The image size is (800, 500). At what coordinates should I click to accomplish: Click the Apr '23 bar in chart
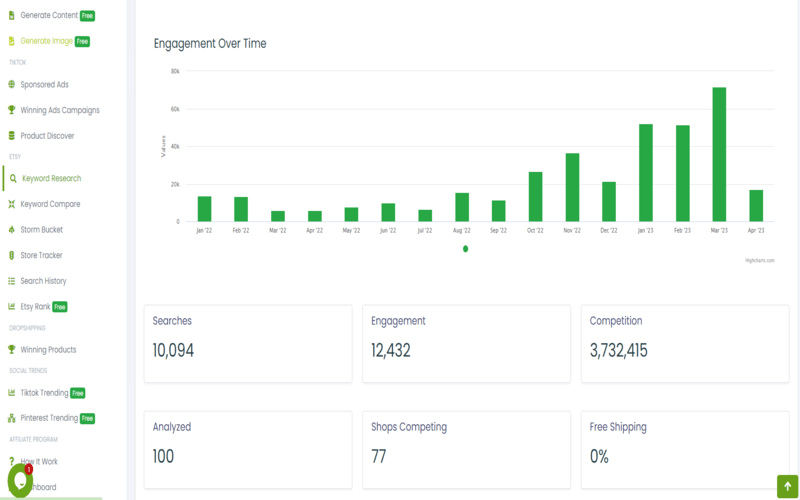756,206
